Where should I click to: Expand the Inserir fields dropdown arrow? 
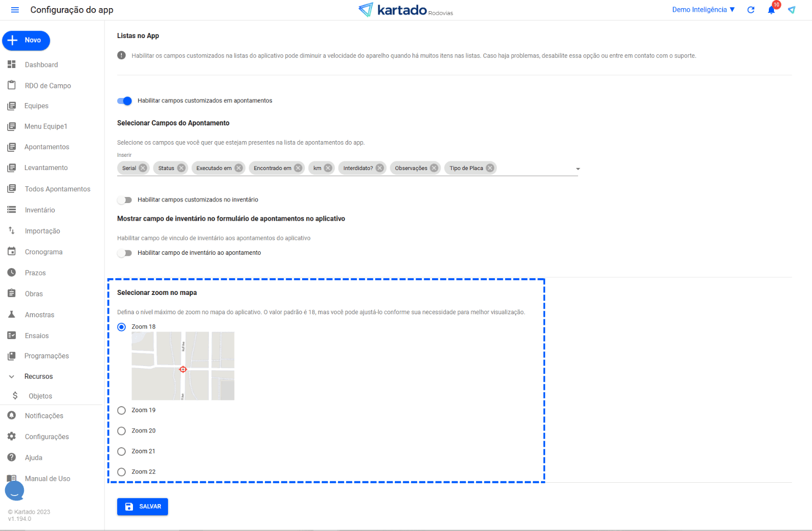[x=578, y=169]
